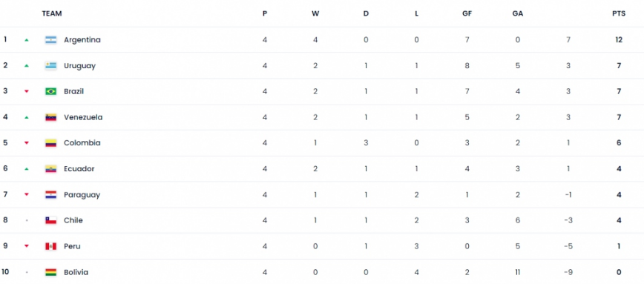The width and height of the screenshot is (644, 284).
Task: Click the Venezuela flag icon
Action: pyautogui.click(x=51, y=117)
